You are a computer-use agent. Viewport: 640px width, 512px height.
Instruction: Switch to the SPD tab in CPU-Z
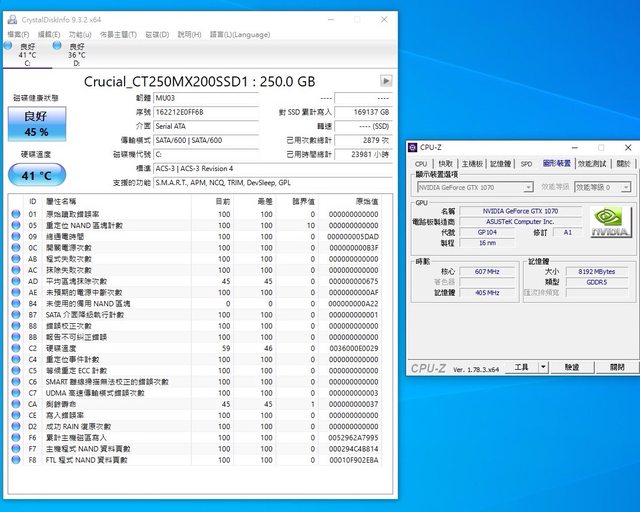525,163
